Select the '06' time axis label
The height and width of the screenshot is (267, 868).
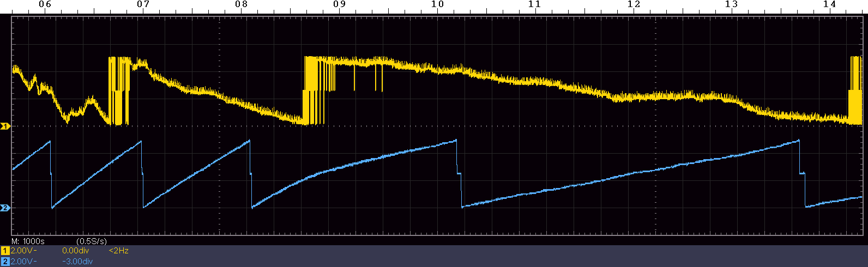[x=45, y=4]
